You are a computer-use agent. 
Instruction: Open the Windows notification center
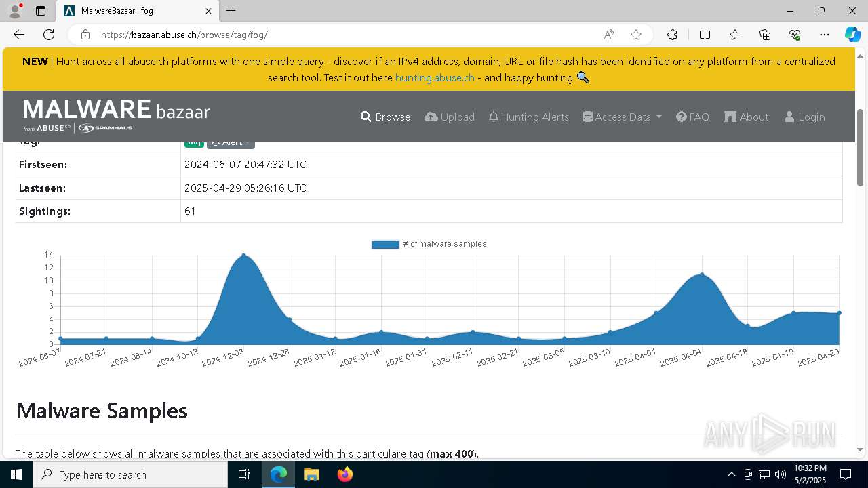pos(846,474)
